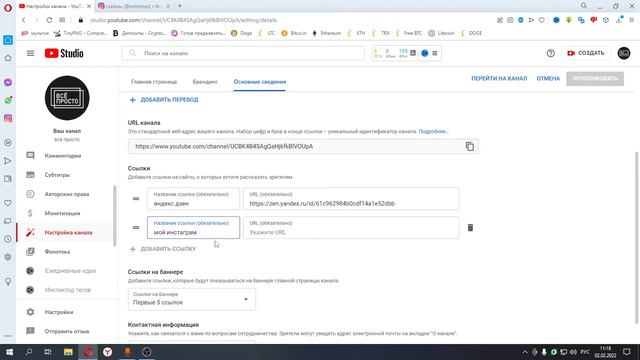Switch to the Брендинг tab
The width and height of the screenshot is (640, 360).
tap(205, 82)
